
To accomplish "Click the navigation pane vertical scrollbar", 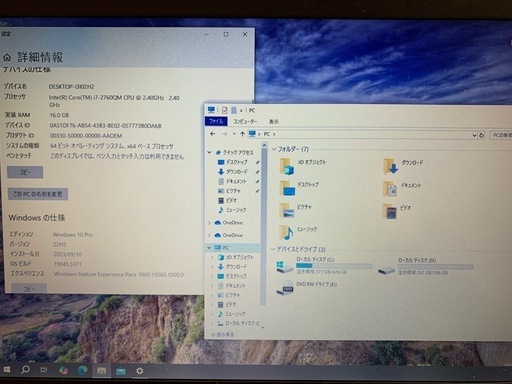I will point(264,227).
